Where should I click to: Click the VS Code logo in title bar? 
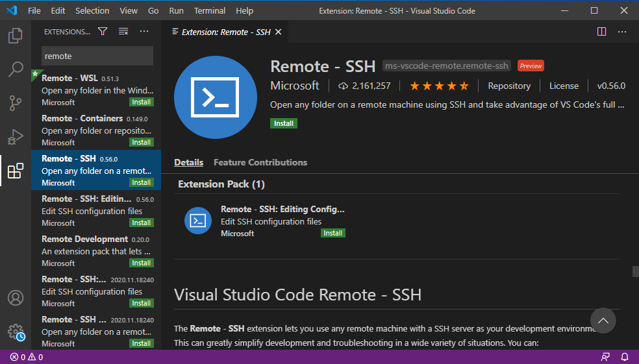(12, 10)
